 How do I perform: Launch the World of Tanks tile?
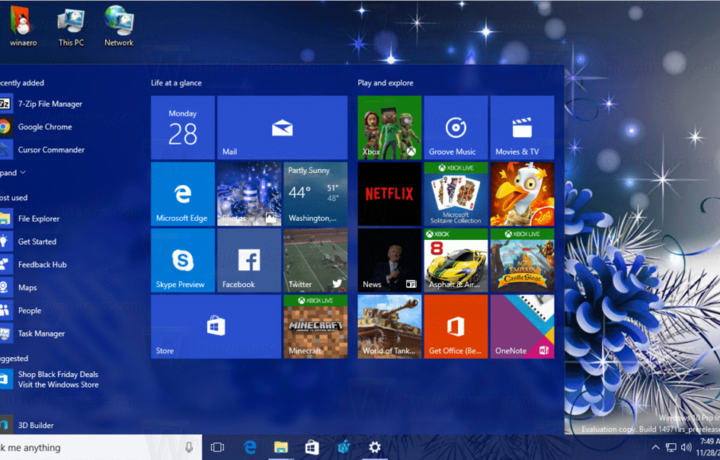coord(389,326)
